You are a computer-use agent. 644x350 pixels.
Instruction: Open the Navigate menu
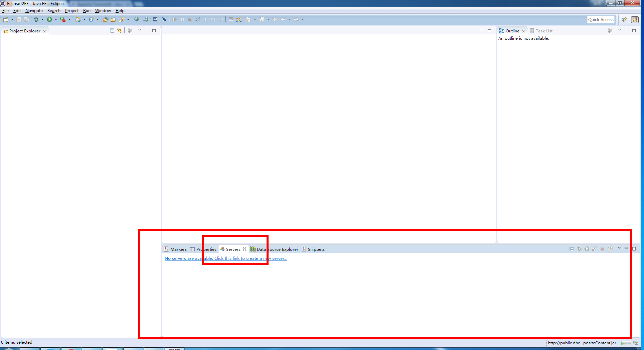(34, 11)
